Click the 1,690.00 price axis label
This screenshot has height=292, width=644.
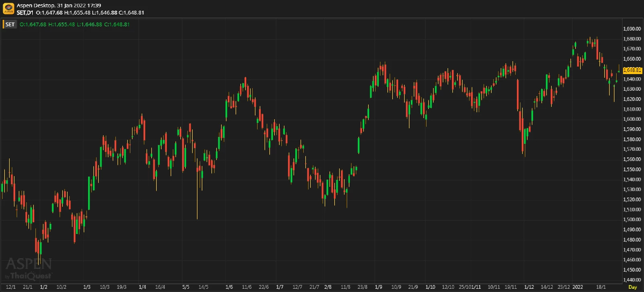632,28
